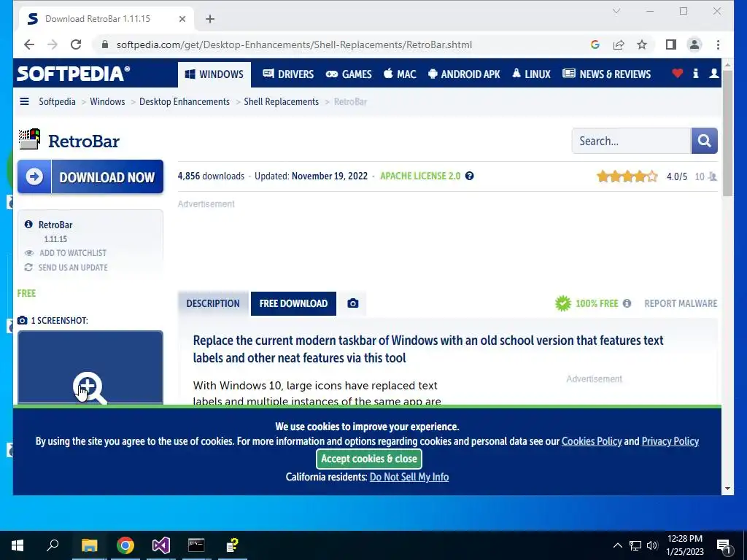The width and height of the screenshot is (747, 560).
Task: Open the Privacy Policy link
Action: tap(670, 441)
